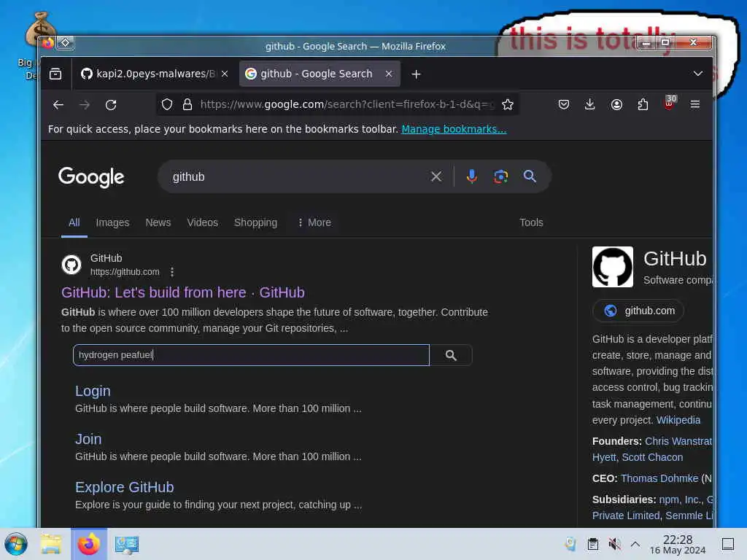
Task: Click GitHub favicon in search result
Action: pos(71,264)
